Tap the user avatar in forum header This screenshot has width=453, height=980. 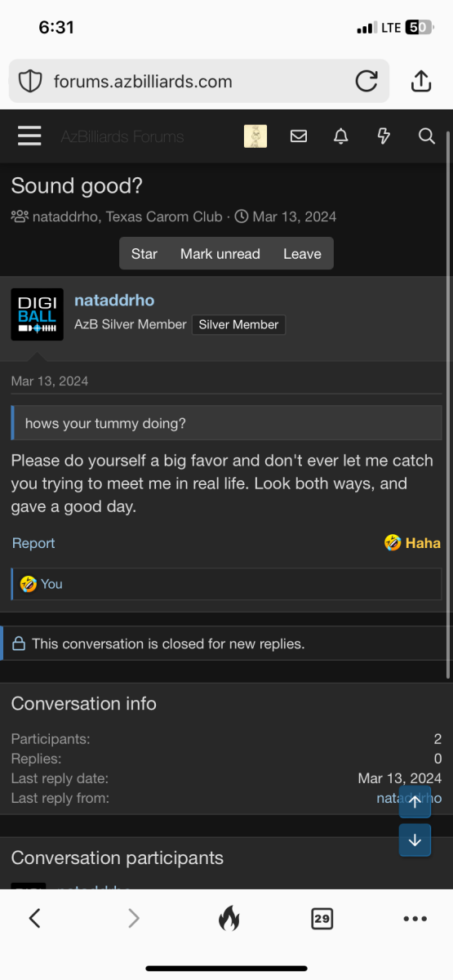pyautogui.click(x=255, y=136)
